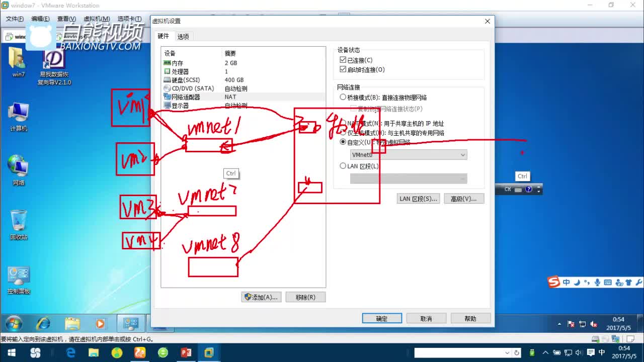Open the 易我数据恢复向导 desktop shortcut

tap(53, 60)
